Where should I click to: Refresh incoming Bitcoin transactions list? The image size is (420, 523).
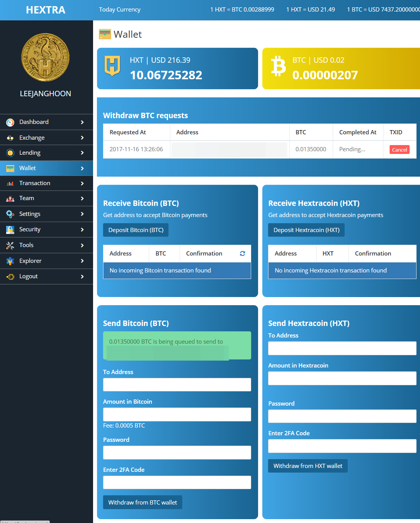click(242, 253)
